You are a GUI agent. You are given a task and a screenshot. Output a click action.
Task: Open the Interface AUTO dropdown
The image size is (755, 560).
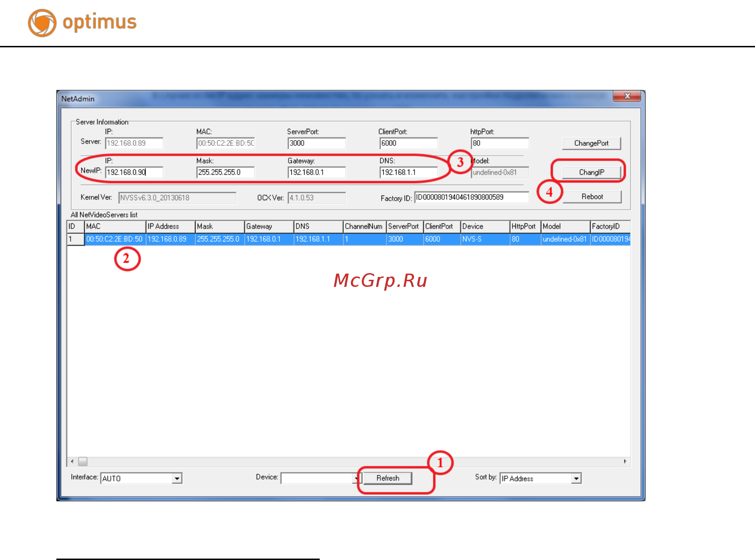coord(177,479)
